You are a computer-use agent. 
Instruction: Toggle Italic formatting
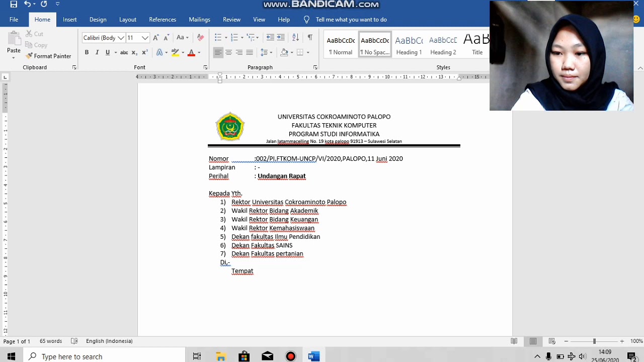point(97,52)
